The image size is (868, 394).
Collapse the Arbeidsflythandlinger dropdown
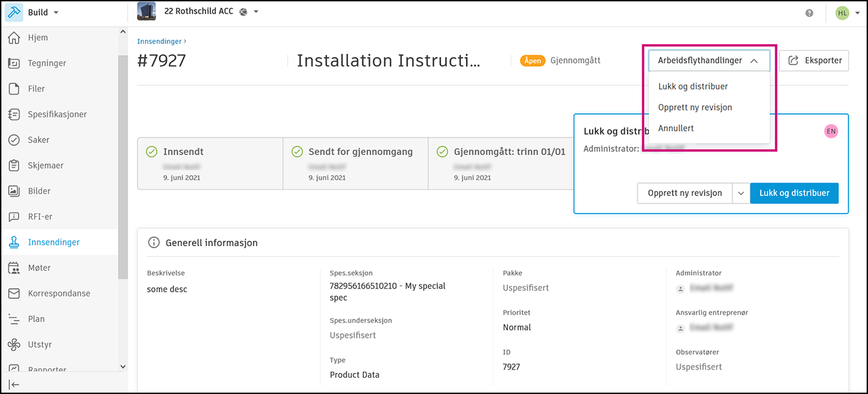coord(709,60)
